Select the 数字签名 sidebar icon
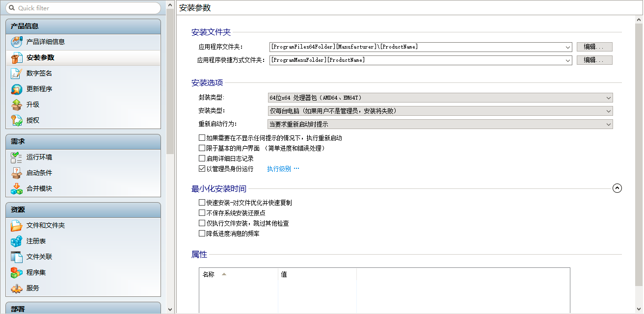644x314 pixels. point(15,73)
